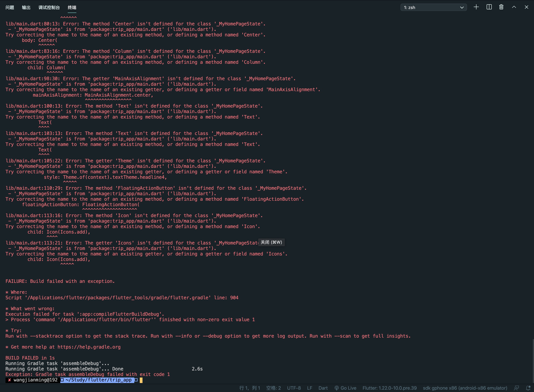Change LF end of line sequence
This screenshot has width=534, height=392.
(x=309, y=388)
